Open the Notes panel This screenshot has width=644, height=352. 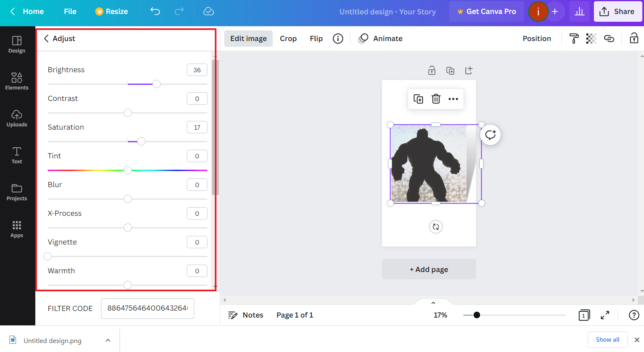click(246, 315)
